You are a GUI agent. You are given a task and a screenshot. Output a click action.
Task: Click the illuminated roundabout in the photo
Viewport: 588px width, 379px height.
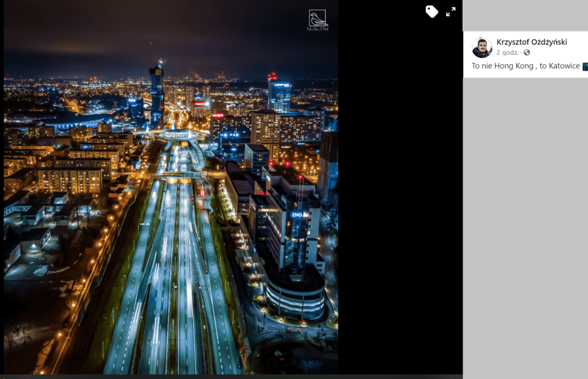(178, 134)
